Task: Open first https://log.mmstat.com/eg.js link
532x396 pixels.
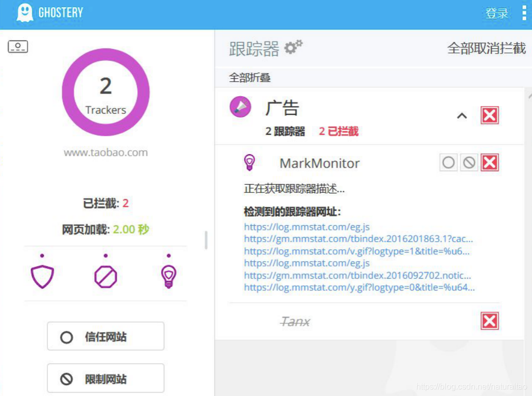Action: 307,227
